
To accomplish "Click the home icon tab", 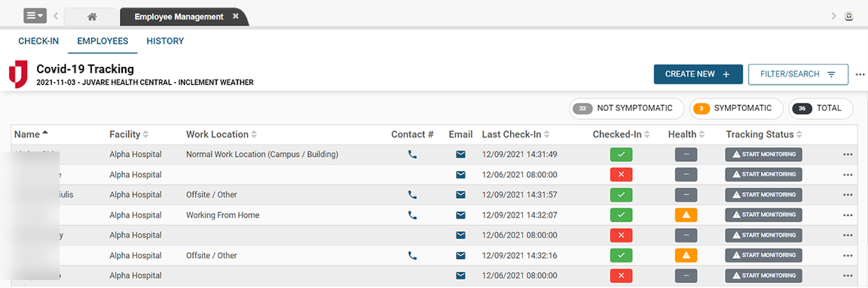I will tap(91, 17).
